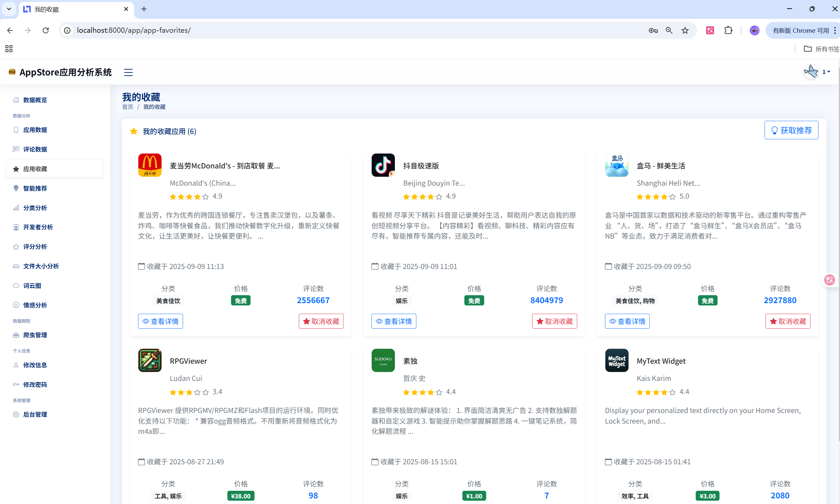Screen dimensions: 840x504
Task: Click the translate extension icon in toolbar
Action: pyautogui.click(x=710, y=30)
